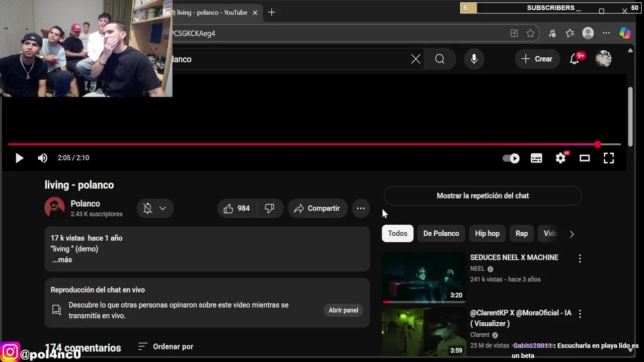644x362 pixels.
Task: Open notification bell dropdown for Polanco channel
Action: click(x=155, y=208)
